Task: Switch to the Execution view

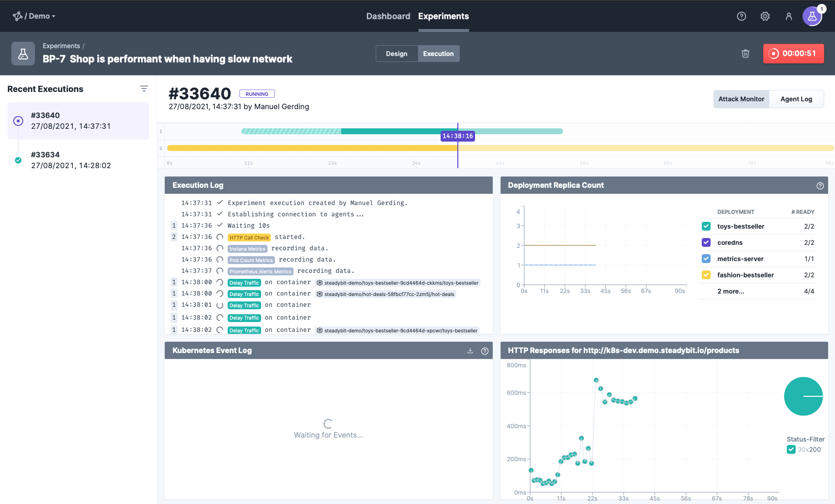Action: pyautogui.click(x=438, y=54)
